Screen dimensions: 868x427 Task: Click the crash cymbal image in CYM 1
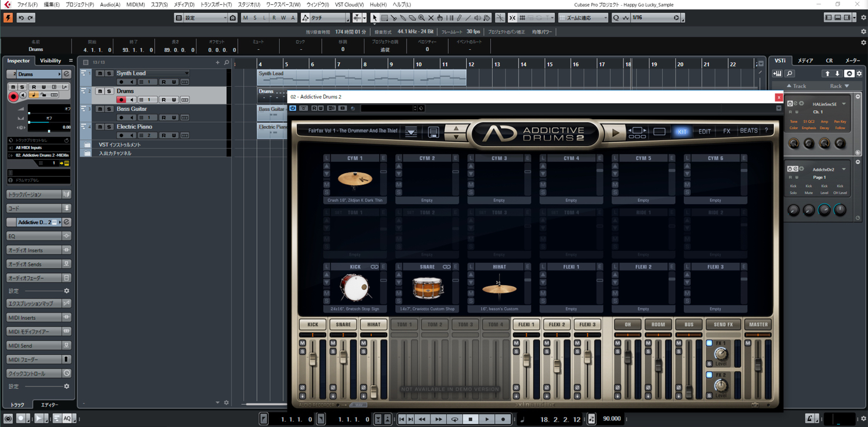355,178
